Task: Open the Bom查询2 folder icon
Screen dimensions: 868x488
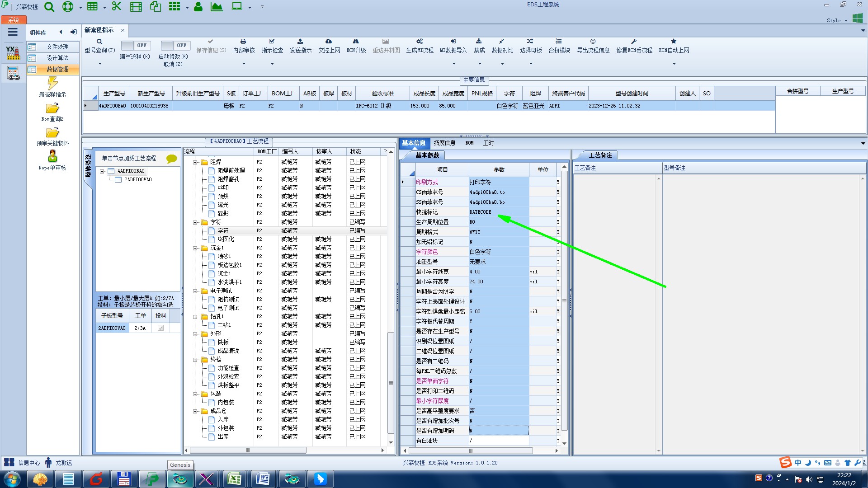Action: (x=52, y=108)
